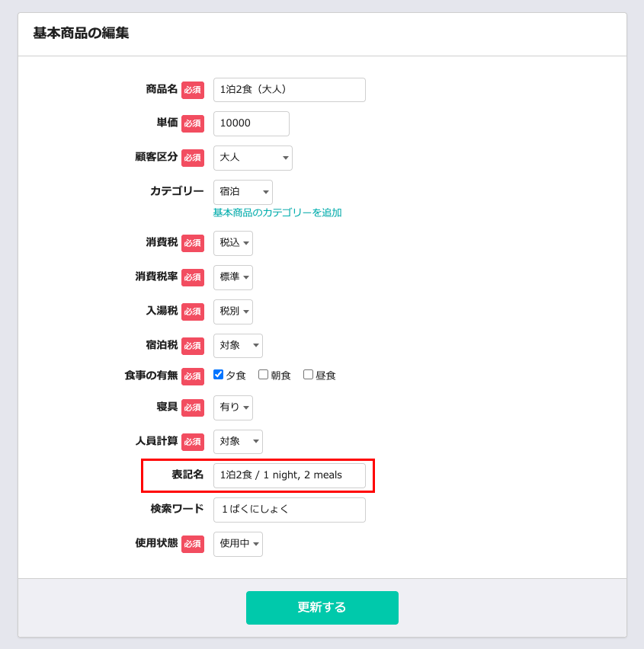Focus the 商品名 input field
The image size is (644, 649).
(289, 90)
